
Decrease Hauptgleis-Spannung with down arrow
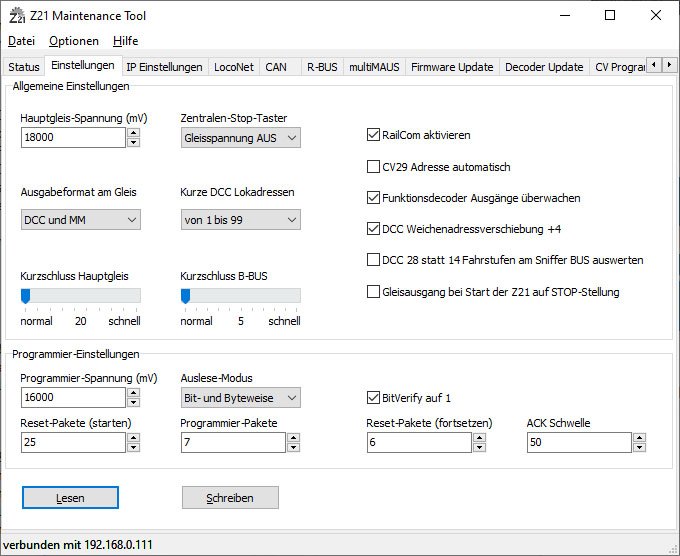pyautogui.click(x=134, y=142)
